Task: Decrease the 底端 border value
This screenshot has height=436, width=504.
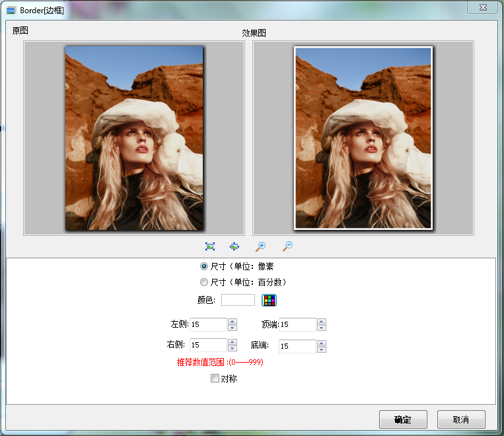Action: 321,349
